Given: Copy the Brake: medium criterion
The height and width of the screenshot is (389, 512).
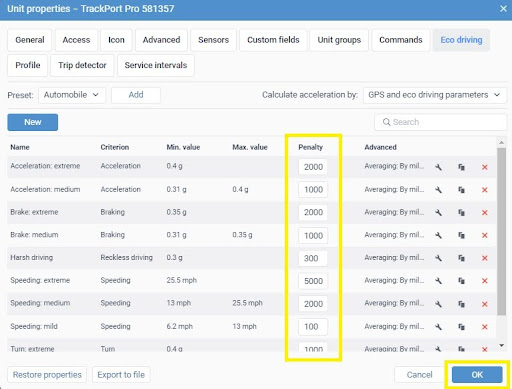Looking at the screenshot, I should 461,235.
